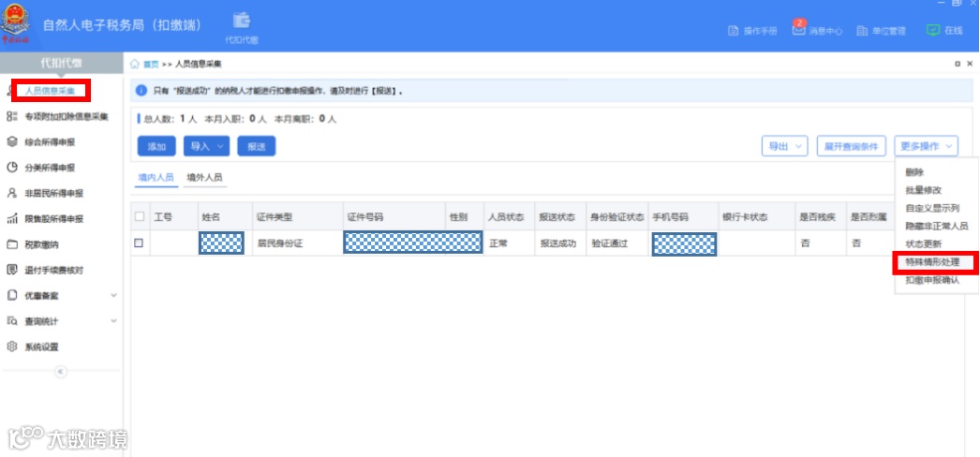
Task: Click 首页 breadcrumb link
Action: (151, 65)
